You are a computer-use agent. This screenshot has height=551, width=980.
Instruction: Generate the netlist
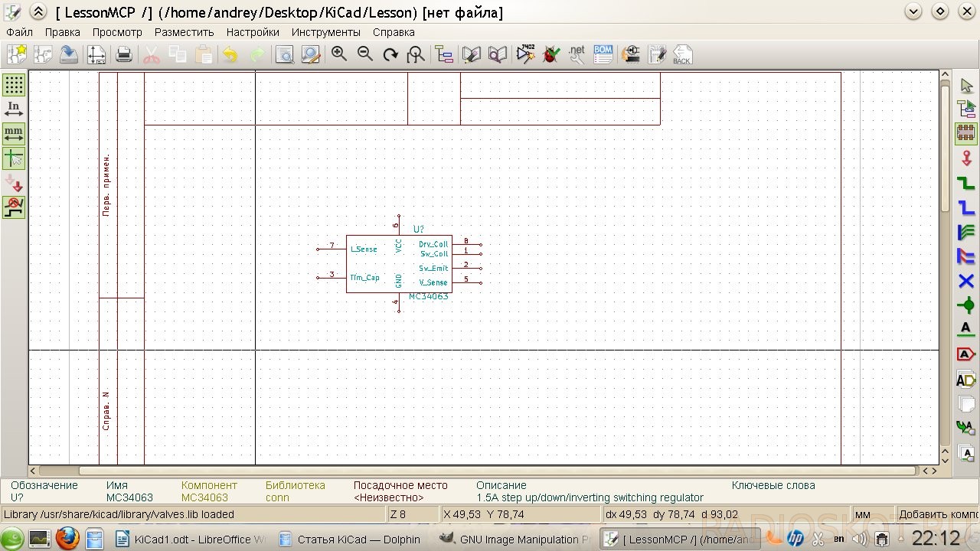(x=577, y=54)
